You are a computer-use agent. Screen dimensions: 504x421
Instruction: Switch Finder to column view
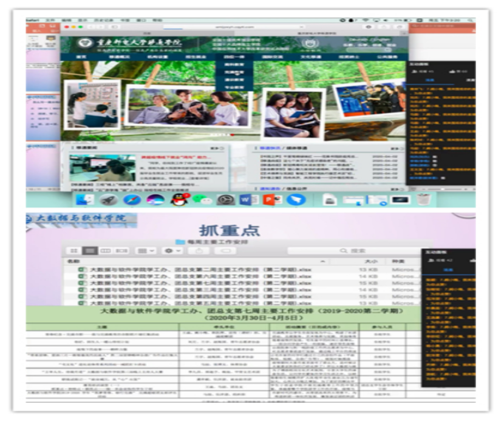pyautogui.click(x=105, y=250)
